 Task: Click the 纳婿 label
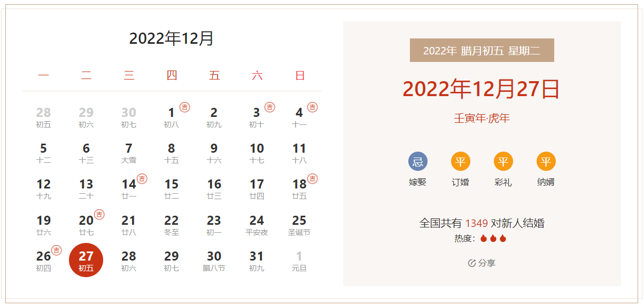tap(546, 182)
